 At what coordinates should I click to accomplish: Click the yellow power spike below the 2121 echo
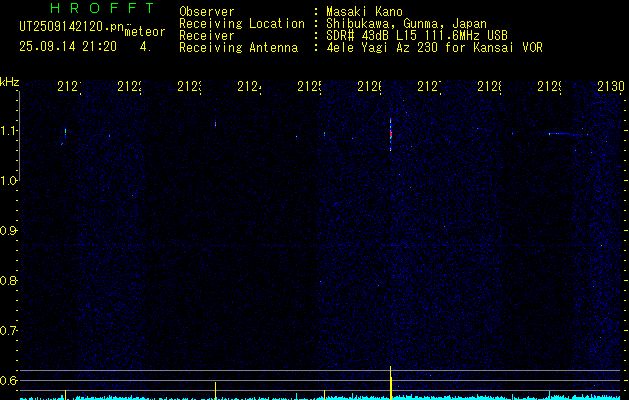pyautogui.click(x=65, y=394)
